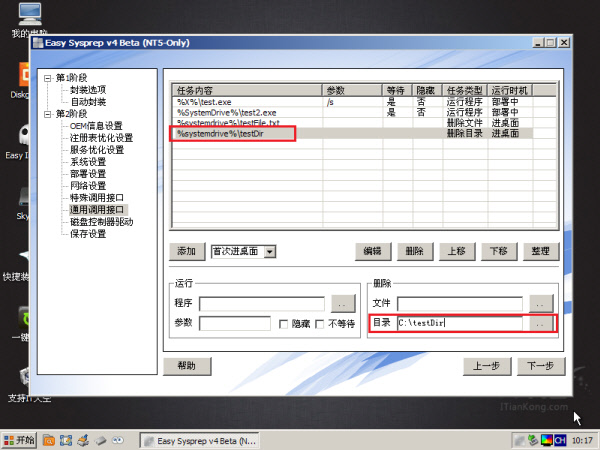600x450 pixels.
Task: Open 系统设置 tree item
Action: (x=88, y=162)
